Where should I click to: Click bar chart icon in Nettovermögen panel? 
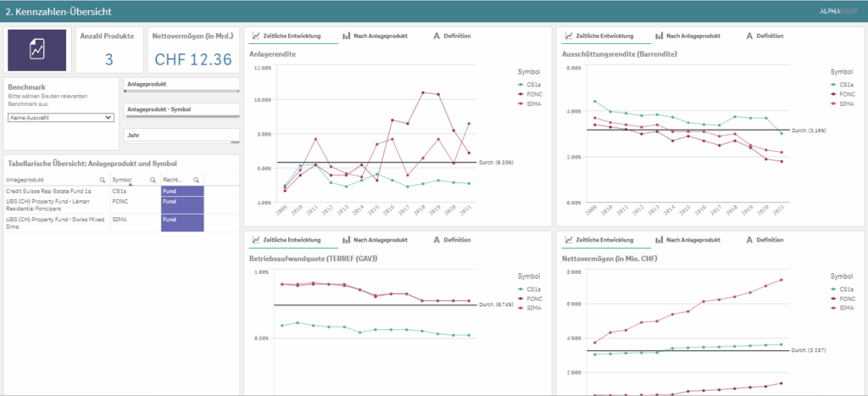(659, 240)
